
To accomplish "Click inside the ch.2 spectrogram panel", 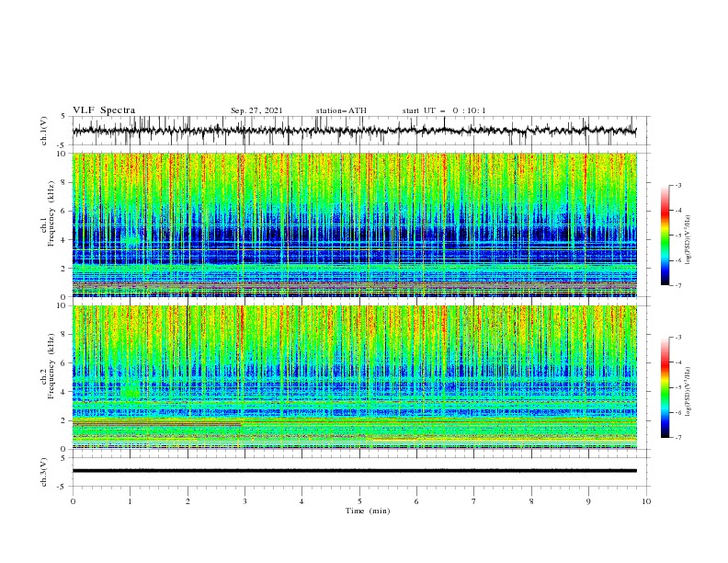I will click(354, 377).
